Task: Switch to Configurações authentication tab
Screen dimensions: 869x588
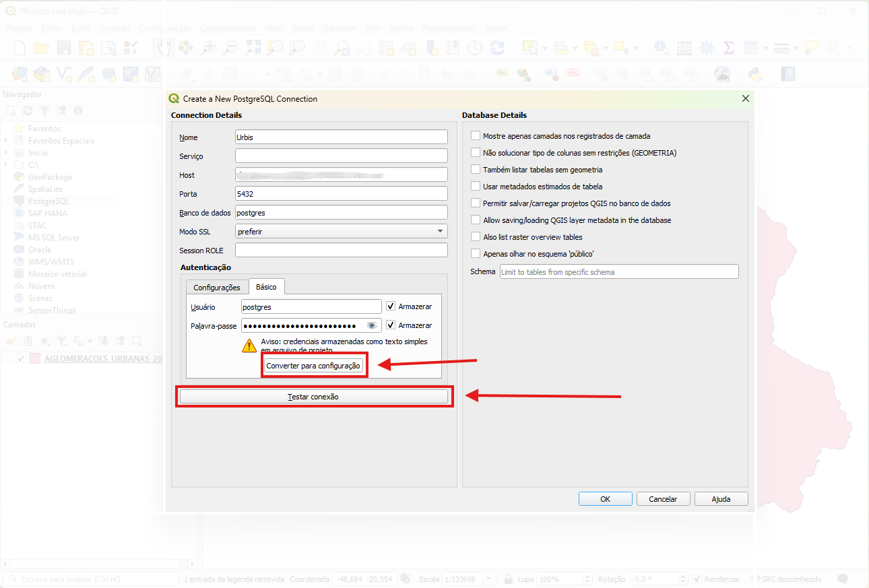Action: 217,288
